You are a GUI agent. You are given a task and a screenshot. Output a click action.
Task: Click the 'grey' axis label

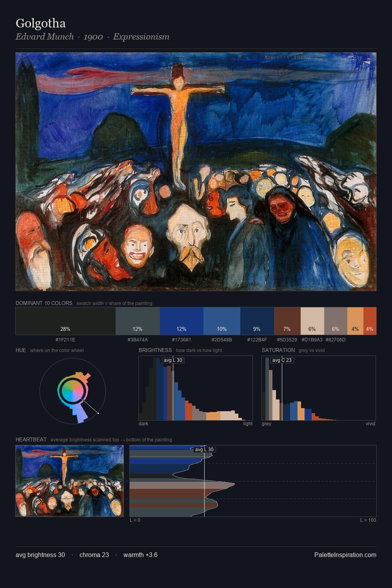click(x=267, y=424)
